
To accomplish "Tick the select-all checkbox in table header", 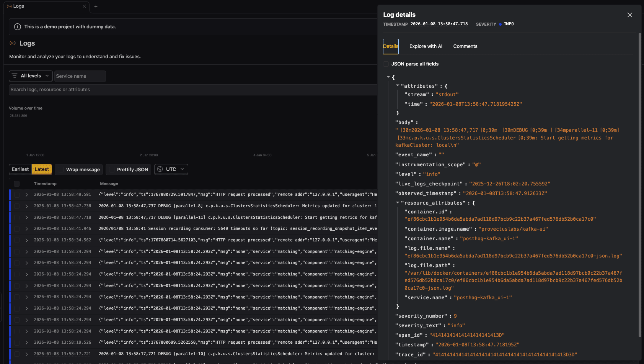I will (x=16, y=184).
